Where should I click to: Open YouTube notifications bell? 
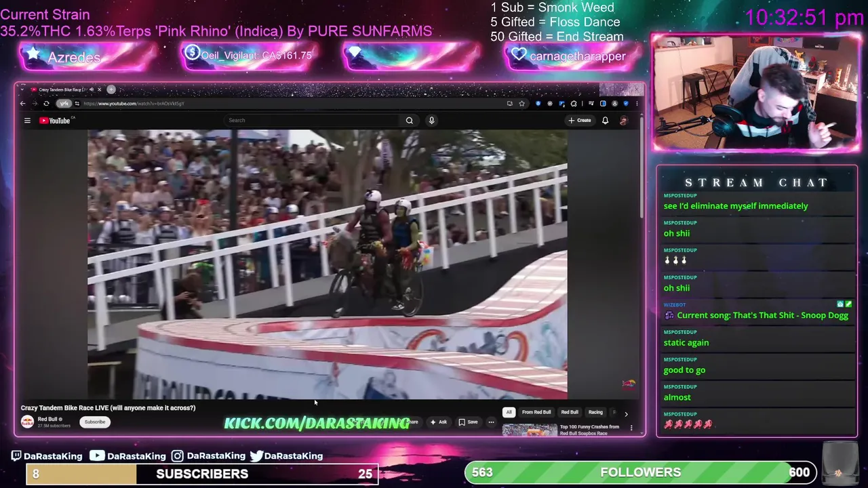click(605, 121)
